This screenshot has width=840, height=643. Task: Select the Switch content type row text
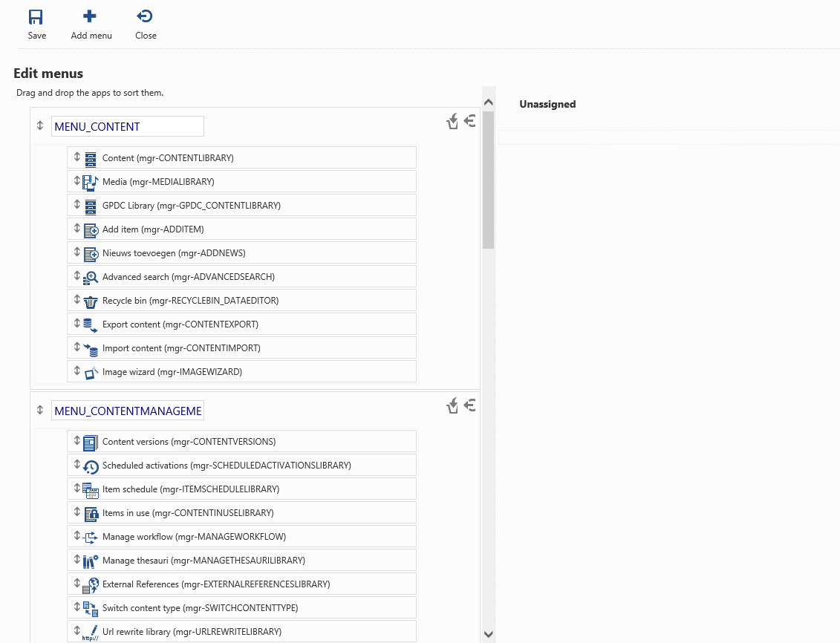coord(201,607)
